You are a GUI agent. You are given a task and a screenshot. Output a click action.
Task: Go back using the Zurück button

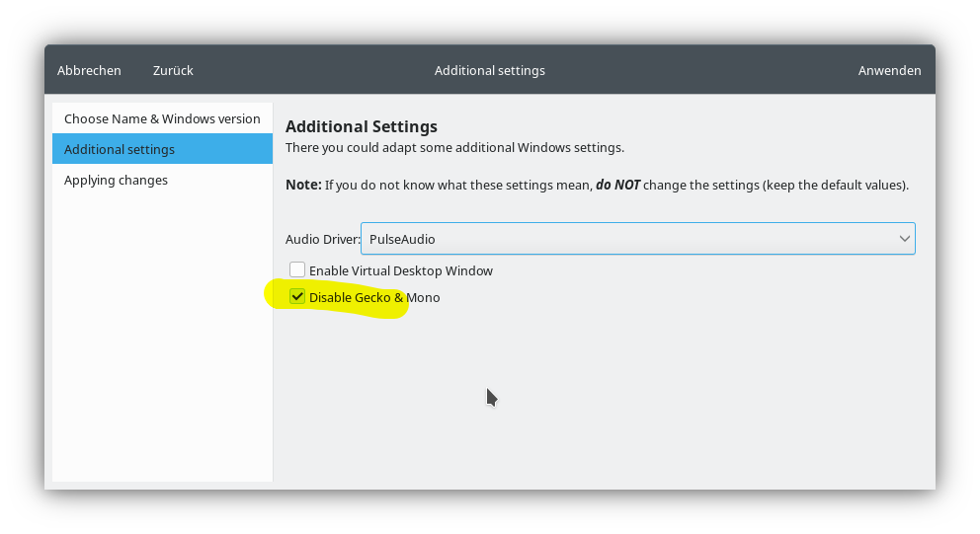(x=173, y=70)
